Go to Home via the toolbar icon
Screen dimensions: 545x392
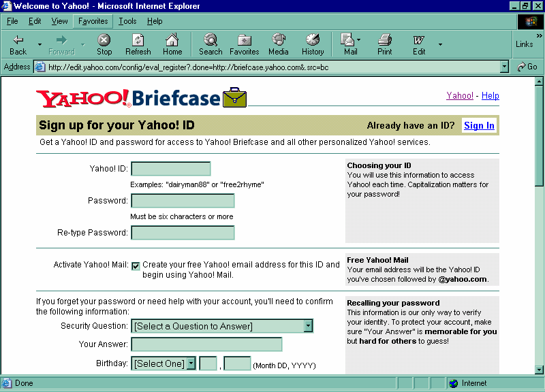tap(172, 44)
